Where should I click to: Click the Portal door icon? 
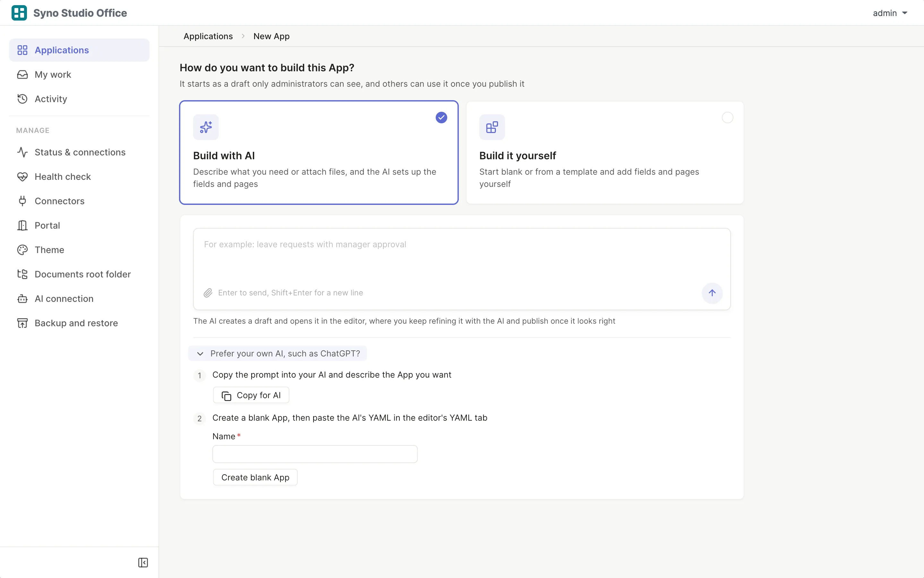[22, 225]
